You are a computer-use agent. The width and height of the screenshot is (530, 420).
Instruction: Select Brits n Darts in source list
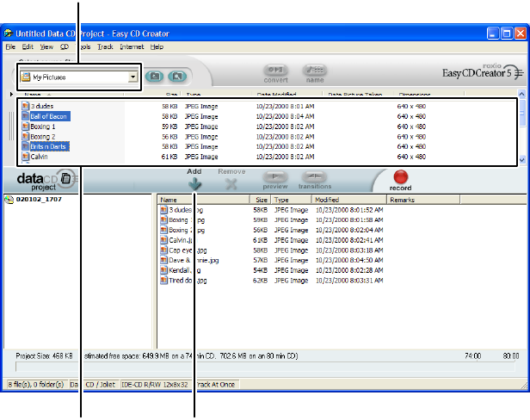click(48, 146)
